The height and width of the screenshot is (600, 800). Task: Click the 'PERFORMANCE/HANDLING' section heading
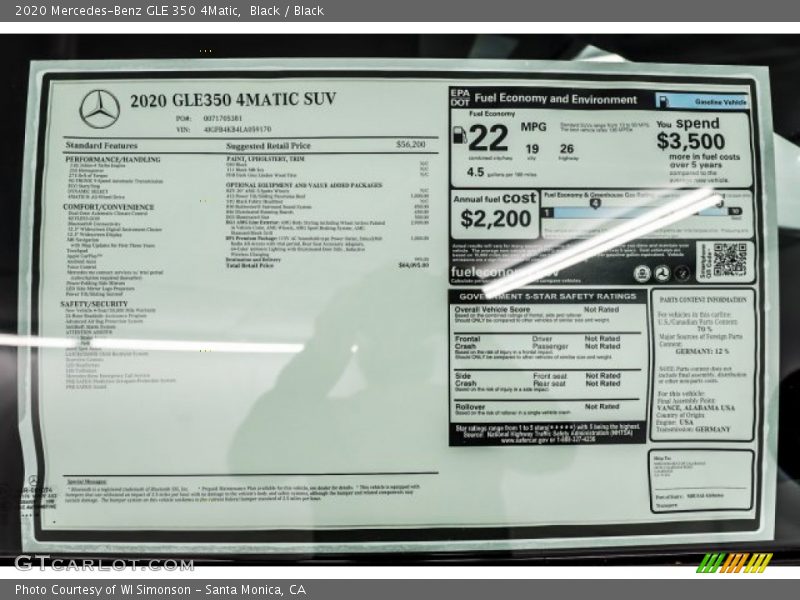pos(113,159)
